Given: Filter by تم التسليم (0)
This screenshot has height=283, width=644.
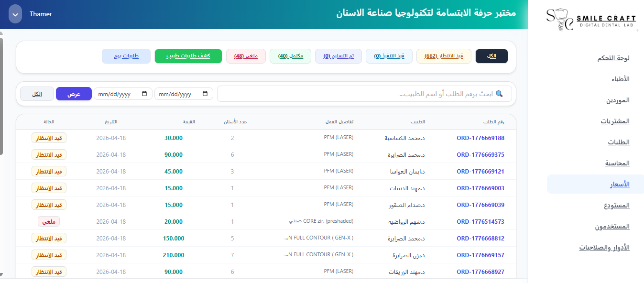Looking at the screenshot, I should pyautogui.click(x=338, y=56).
